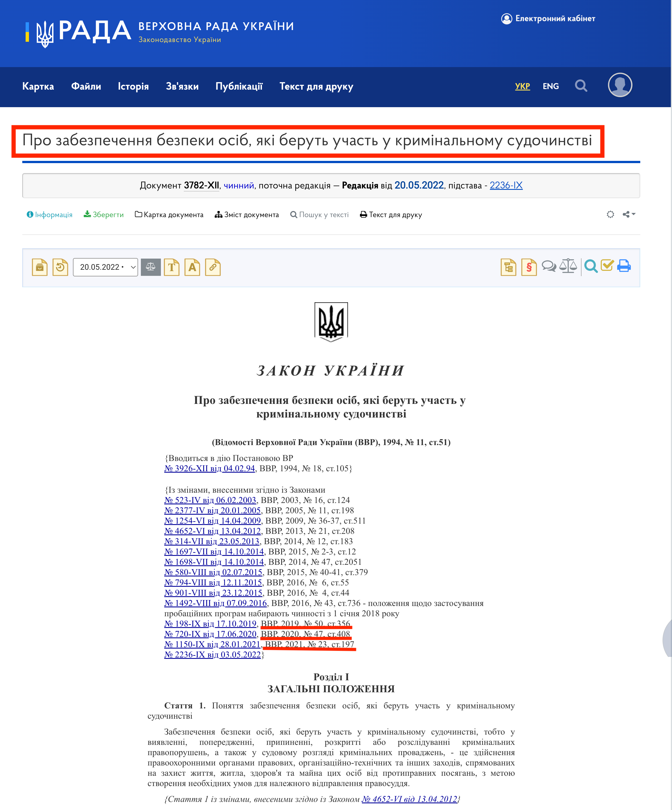Image resolution: width=672 pixels, height=810 pixels.
Task: Open link № 3926-XII від 04.02.94
Action: (209, 468)
